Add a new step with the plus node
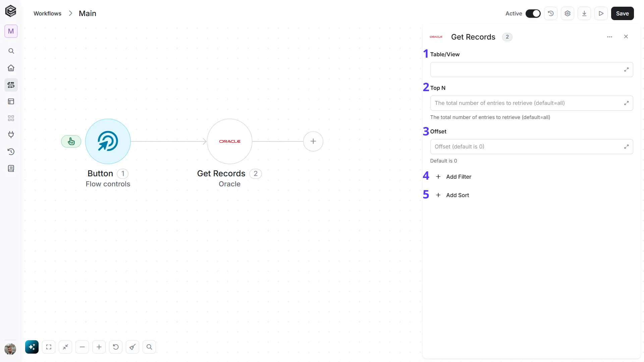 pos(313,141)
